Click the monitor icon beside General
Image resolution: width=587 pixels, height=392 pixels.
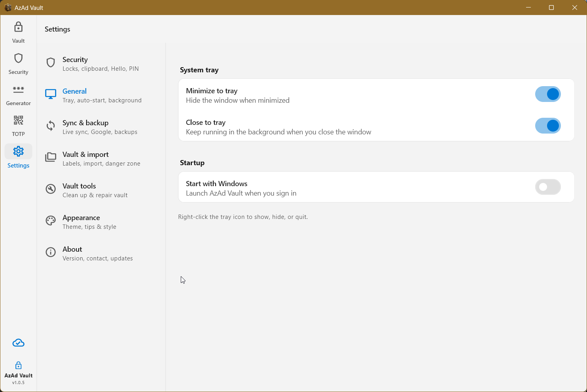tap(51, 94)
